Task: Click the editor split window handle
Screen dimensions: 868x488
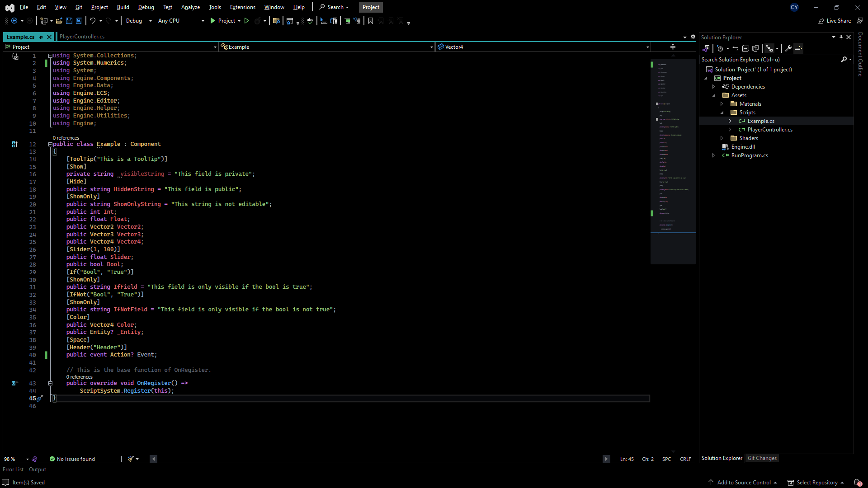Action: point(673,47)
